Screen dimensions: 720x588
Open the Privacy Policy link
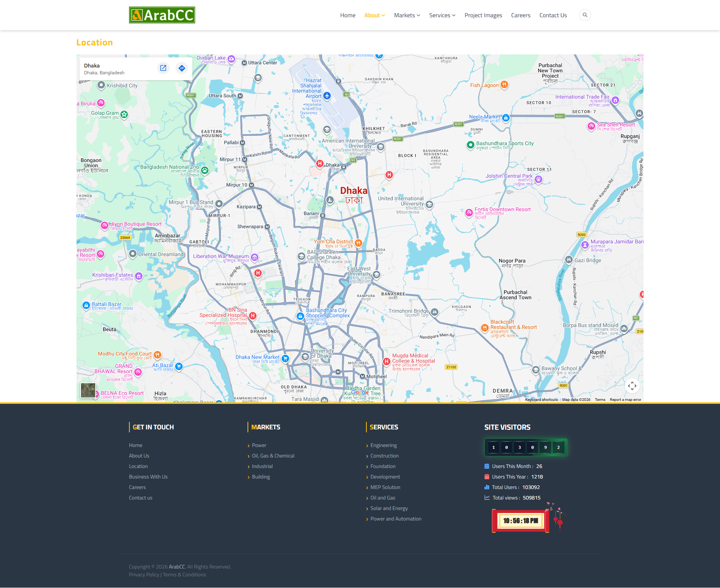tap(144, 575)
